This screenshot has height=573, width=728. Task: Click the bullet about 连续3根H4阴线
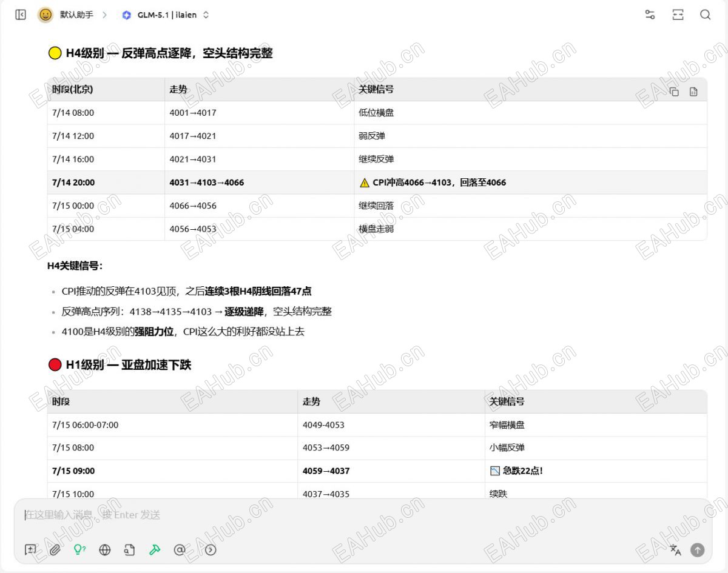pos(186,291)
